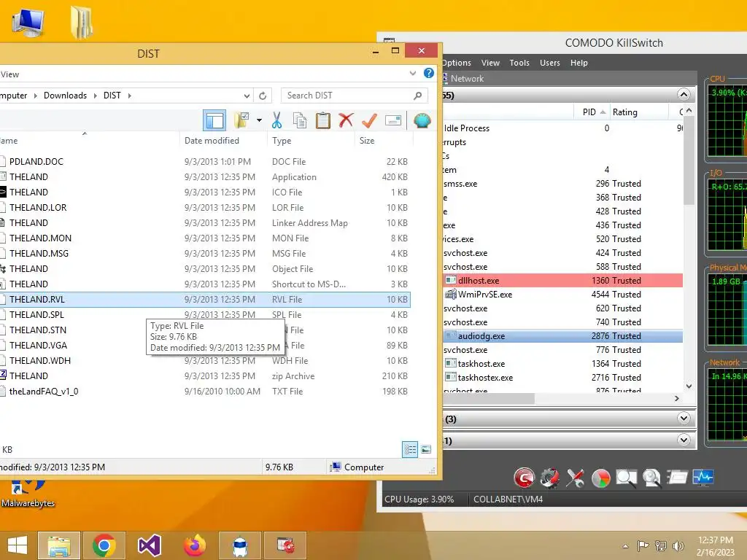The image size is (747, 560).
Task: Open KillSwitch Tools menu
Action: 519,63
